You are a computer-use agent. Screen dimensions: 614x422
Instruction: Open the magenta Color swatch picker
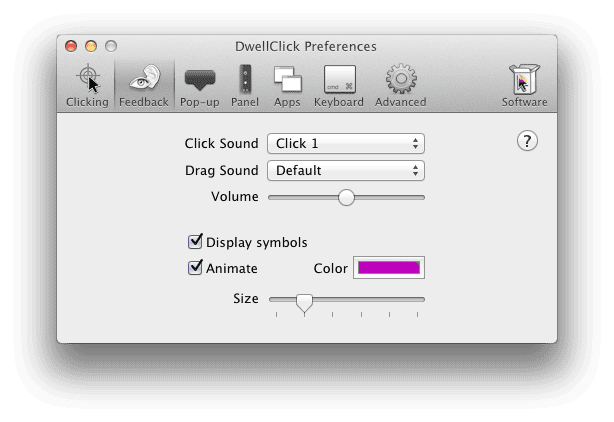coord(389,268)
